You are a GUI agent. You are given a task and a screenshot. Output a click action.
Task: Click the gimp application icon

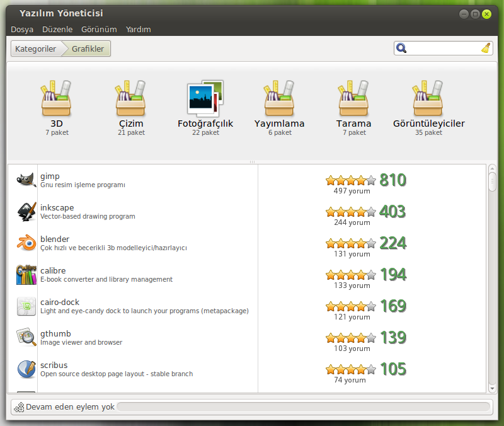[x=26, y=180]
